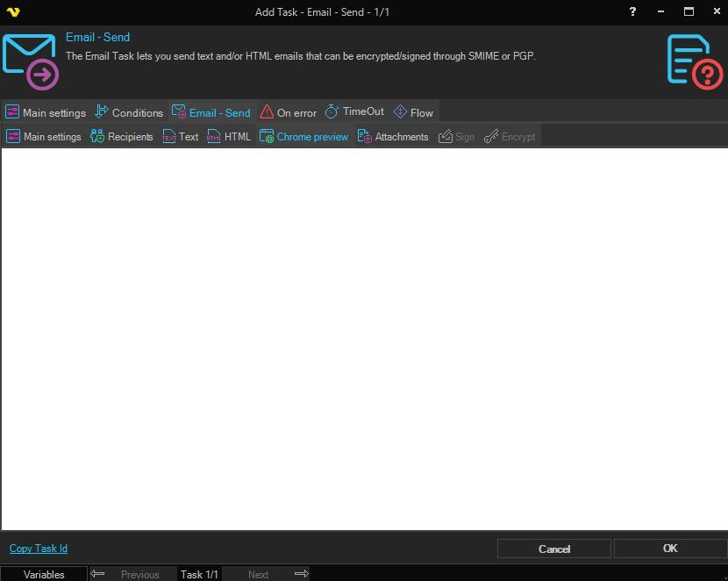
Task: Click the TimeOut stopwatch icon
Action: [332, 112]
